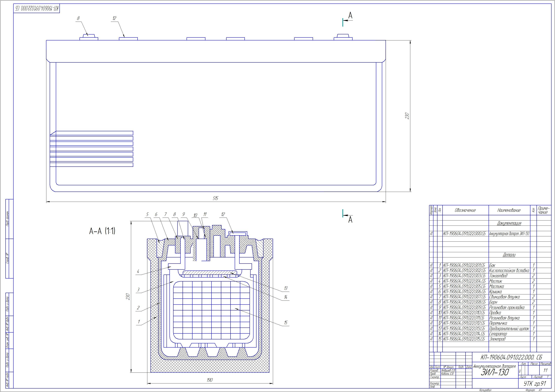The width and height of the screenshot is (555, 392).
Task: Click the 1:1 scale cell in the title block
Action: coord(545,371)
